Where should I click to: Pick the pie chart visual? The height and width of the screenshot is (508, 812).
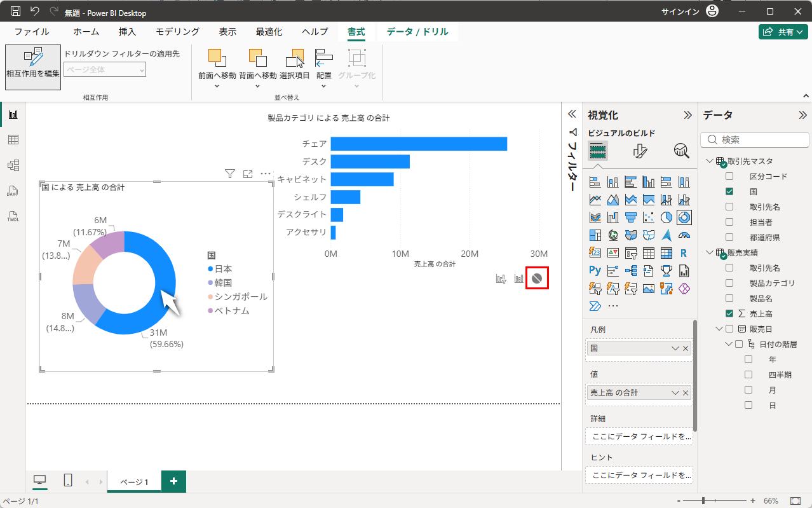667,217
